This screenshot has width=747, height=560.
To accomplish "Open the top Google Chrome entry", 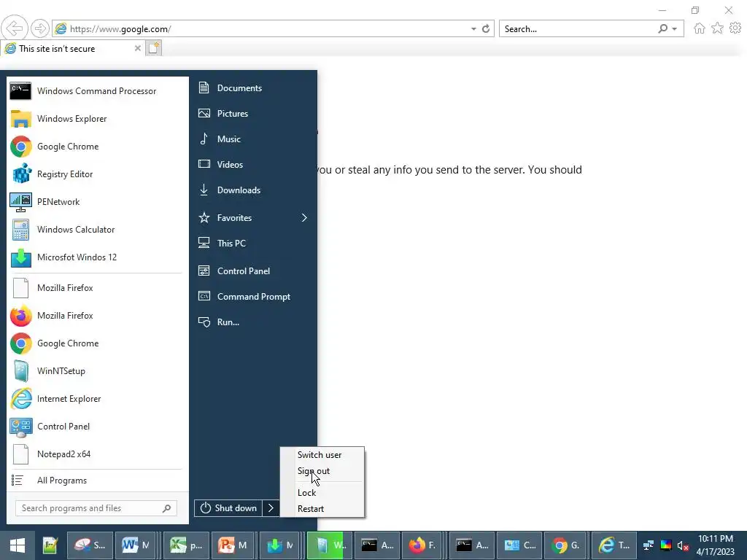I will pyautogui.click(x=98, y=146).
